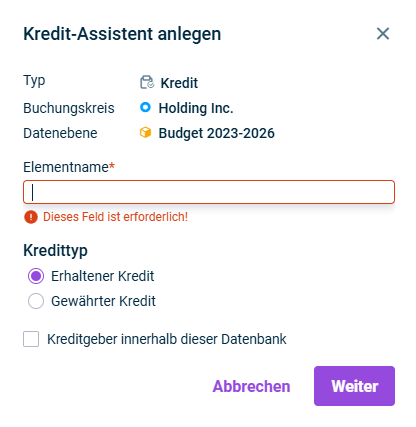The width and height of the screenshot is (416, 427).
Task: Click the blue circle icon beside Holding Inc.
Action: click(145, 107)
